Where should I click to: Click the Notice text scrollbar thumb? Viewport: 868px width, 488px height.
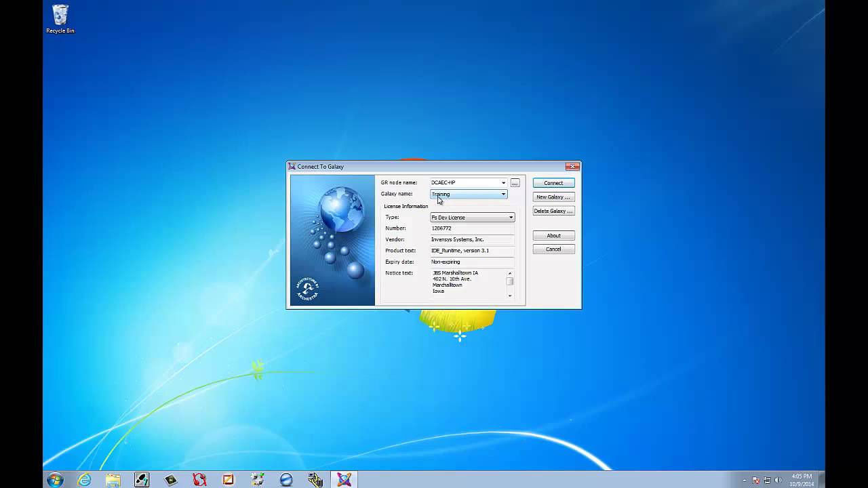(510, 281)
